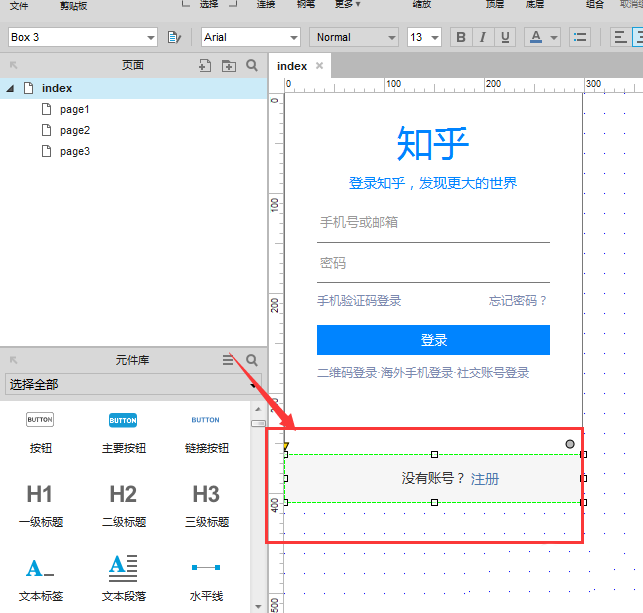Click the 手机验证码登录 link

[359, 301]
